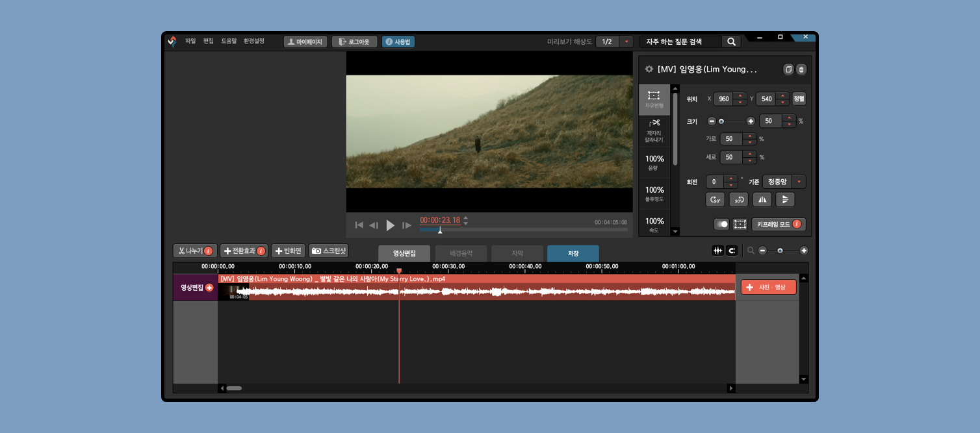Click the timeline zoom slider handle
This screenshot has width=980, height=433.
[780, 251]
